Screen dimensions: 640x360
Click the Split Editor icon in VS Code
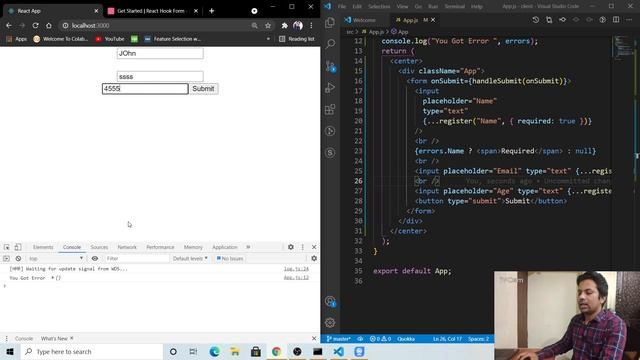click(616, 20)
